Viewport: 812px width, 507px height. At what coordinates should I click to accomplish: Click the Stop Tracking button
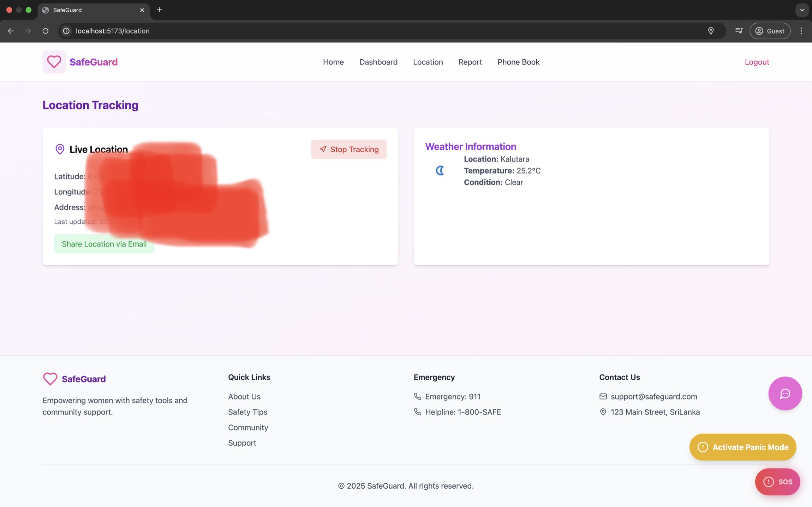click(x=348, y=149)
